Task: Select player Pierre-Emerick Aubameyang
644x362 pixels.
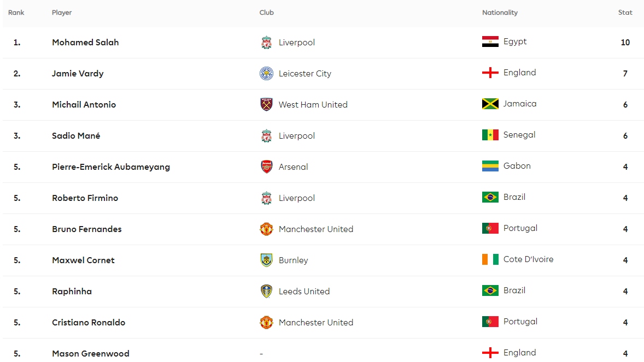Action: pyautogui.click(x=111, y=167)
